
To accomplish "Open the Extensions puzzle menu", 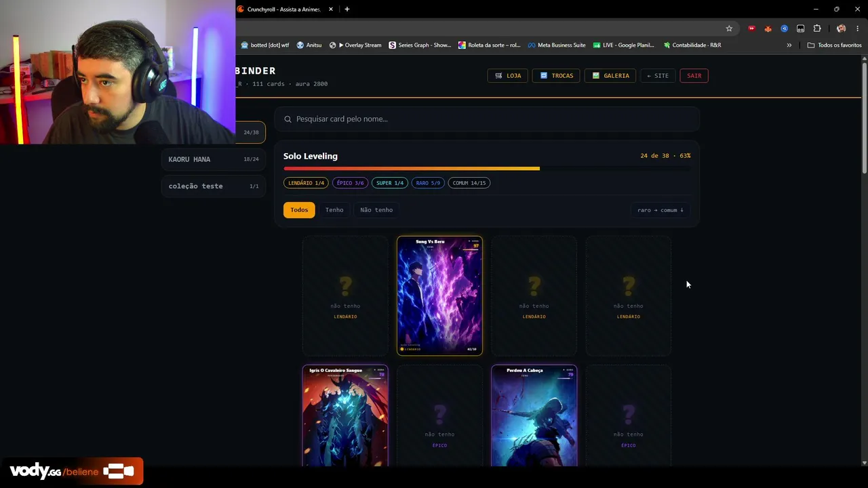I will pyautogui.click(x=817, y=28).
